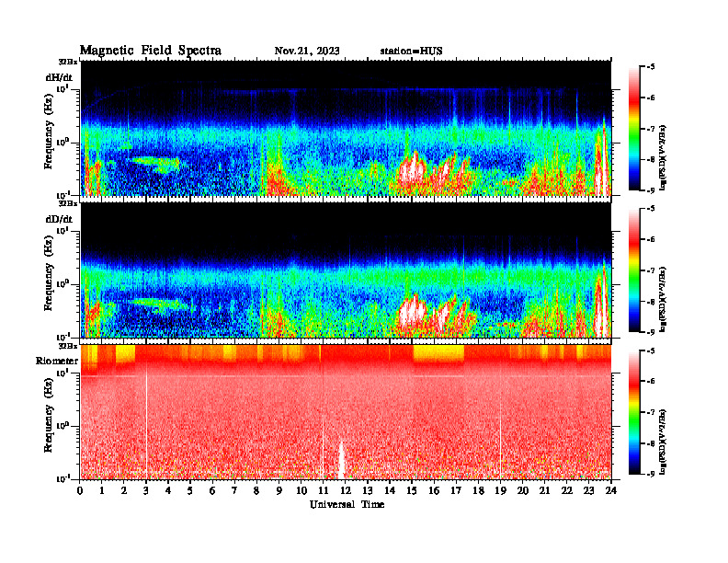Click hour tick label "12" on time axis
This screenshot has height=563, width=728.
coord(346,490)
